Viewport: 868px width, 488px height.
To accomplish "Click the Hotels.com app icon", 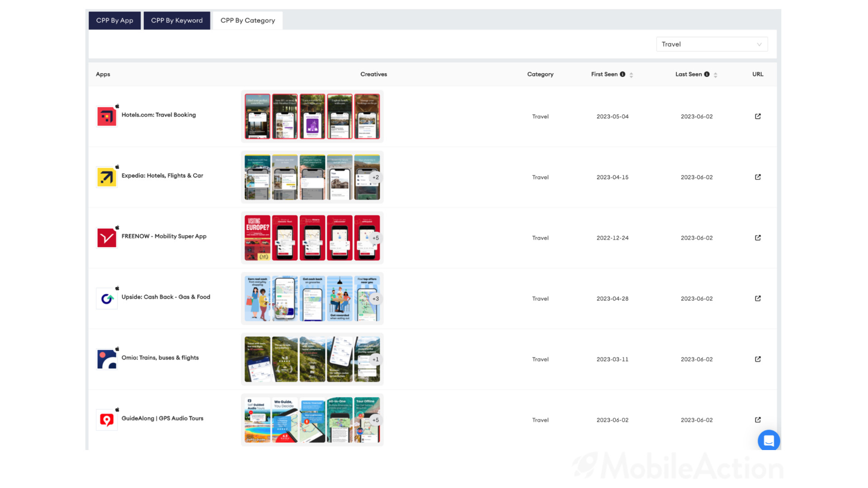I will [107, 117].
